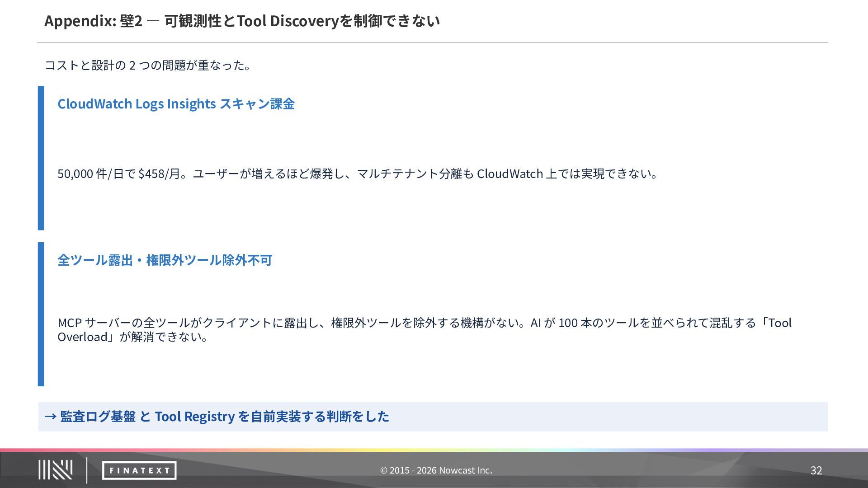Click the FINATEXT logo in footer
The image size is (868, 488).
pyautogui.click(x=139, y=470)
